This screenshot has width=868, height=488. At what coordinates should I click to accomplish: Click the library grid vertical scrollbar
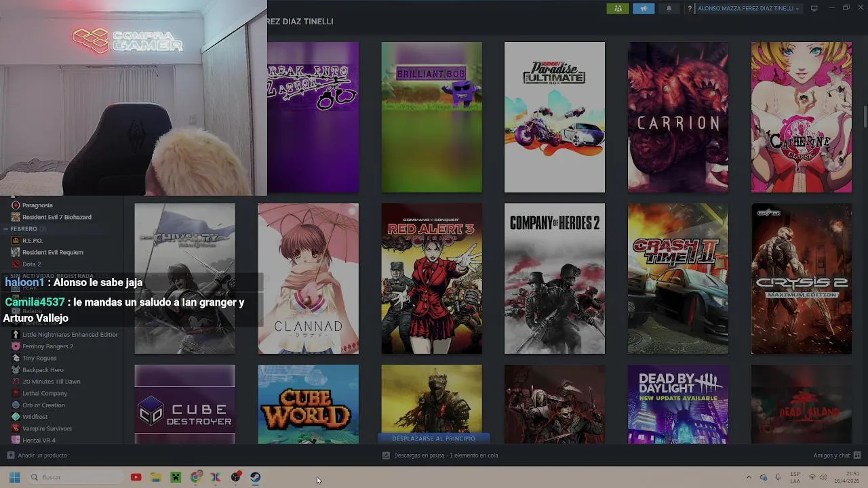(865, 116)
